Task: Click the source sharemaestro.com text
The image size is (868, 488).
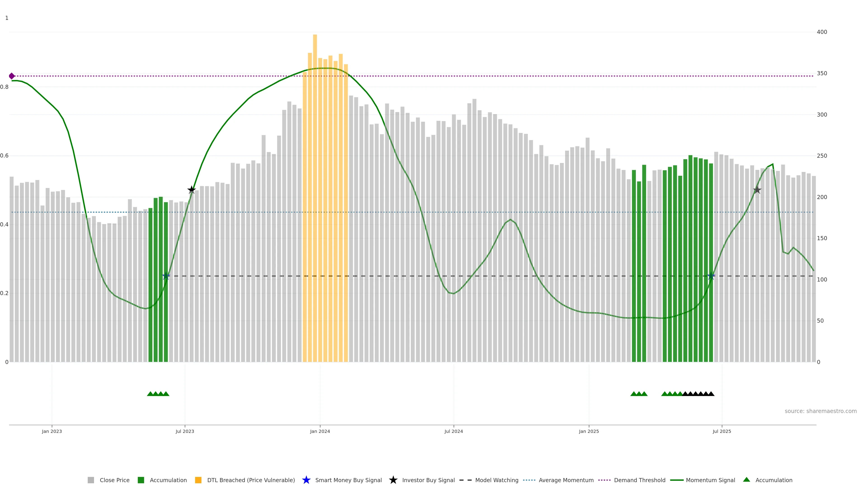Action: coord(821,411)
